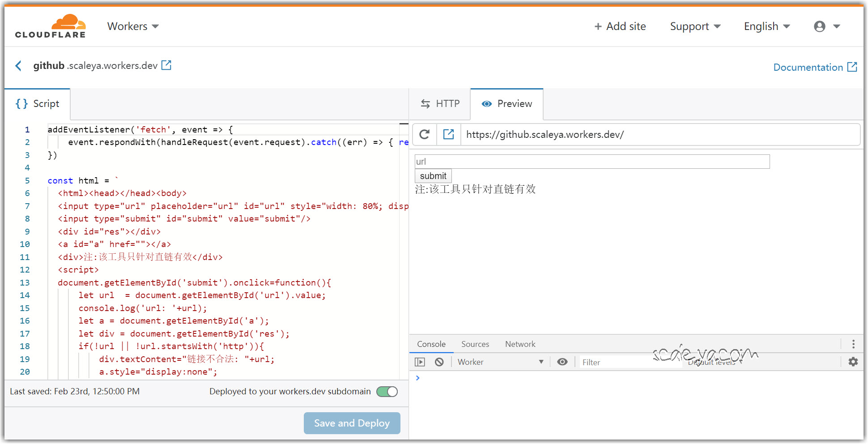
Task: Clear the console with the ban icon
Action: [x=439, y=362]
